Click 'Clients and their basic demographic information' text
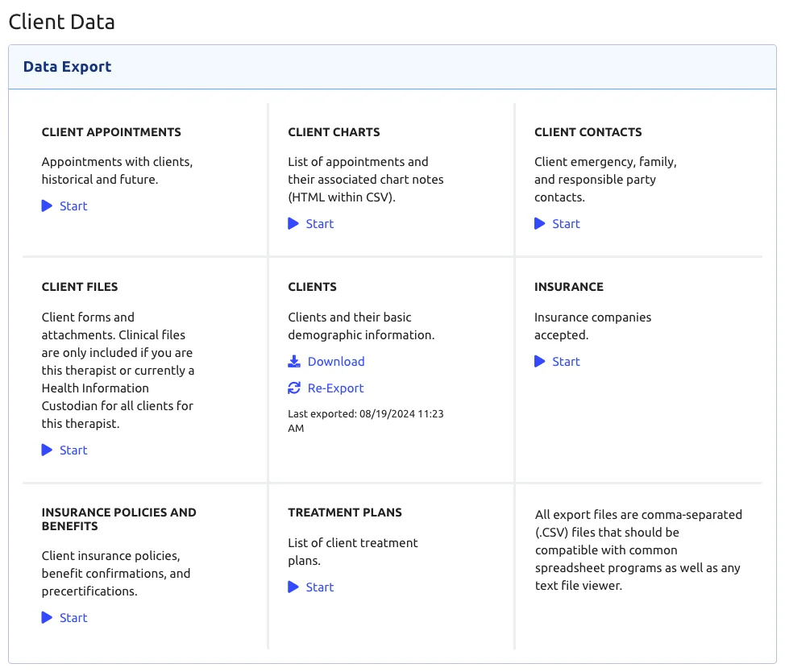The image size is (785, 672). (361, 326)
